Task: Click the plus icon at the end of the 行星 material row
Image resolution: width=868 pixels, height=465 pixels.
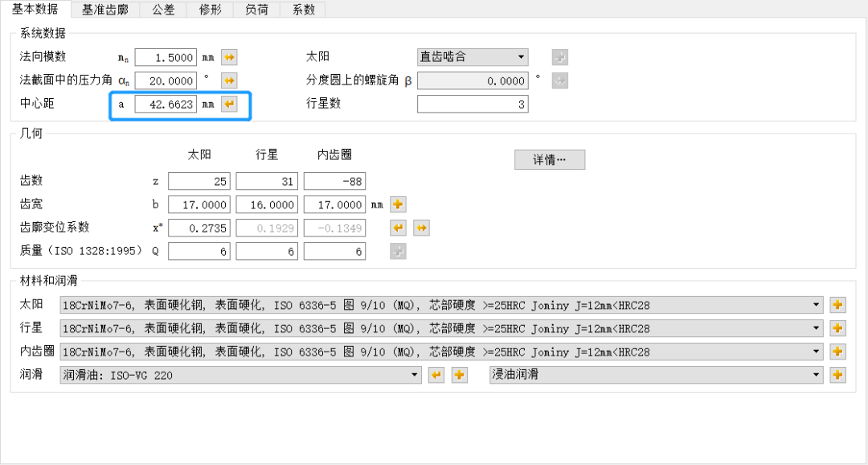Action: point(840,328)
